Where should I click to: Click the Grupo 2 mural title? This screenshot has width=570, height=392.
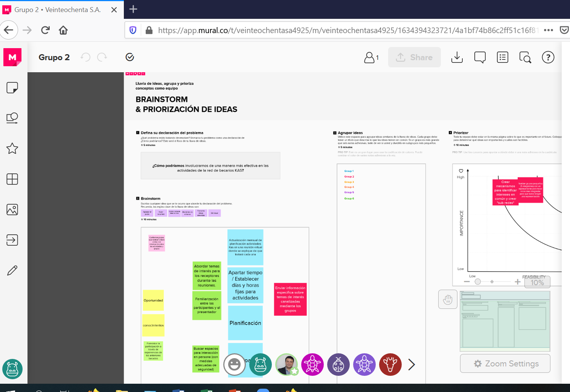pos(54,57)
